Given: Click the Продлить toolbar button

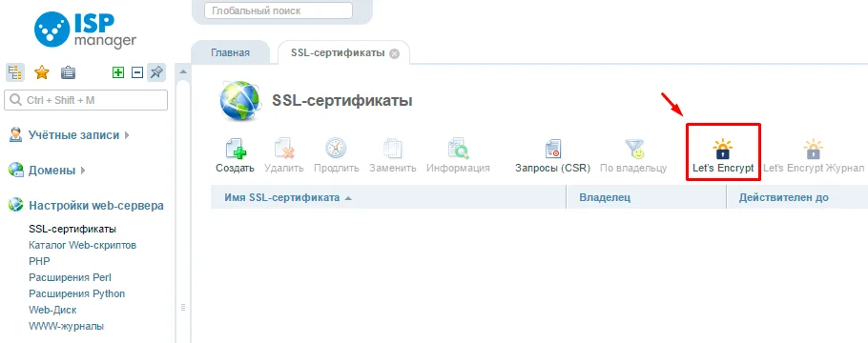Looking at the screenshot, I should pos(336,156).
